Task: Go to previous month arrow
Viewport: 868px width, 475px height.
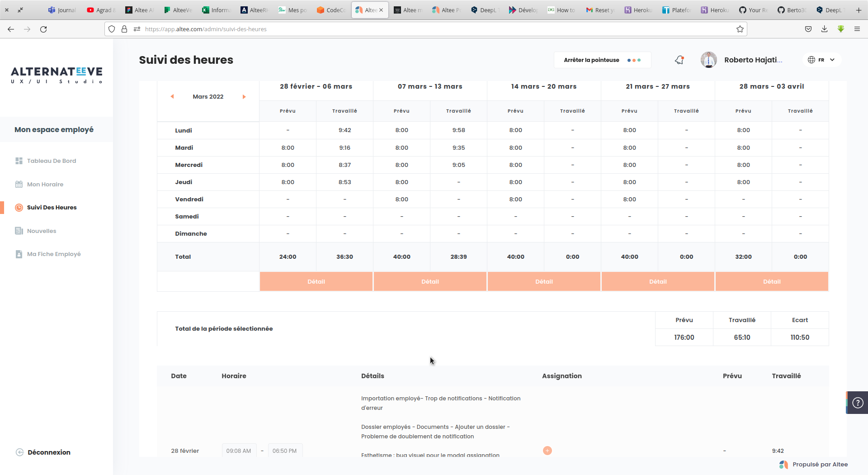Action: click(172, 96)
